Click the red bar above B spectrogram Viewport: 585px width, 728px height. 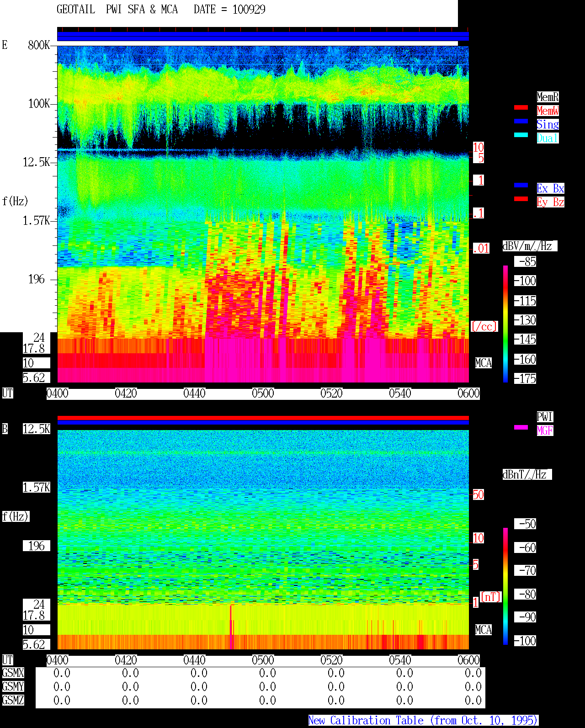[x=263, y=418]
